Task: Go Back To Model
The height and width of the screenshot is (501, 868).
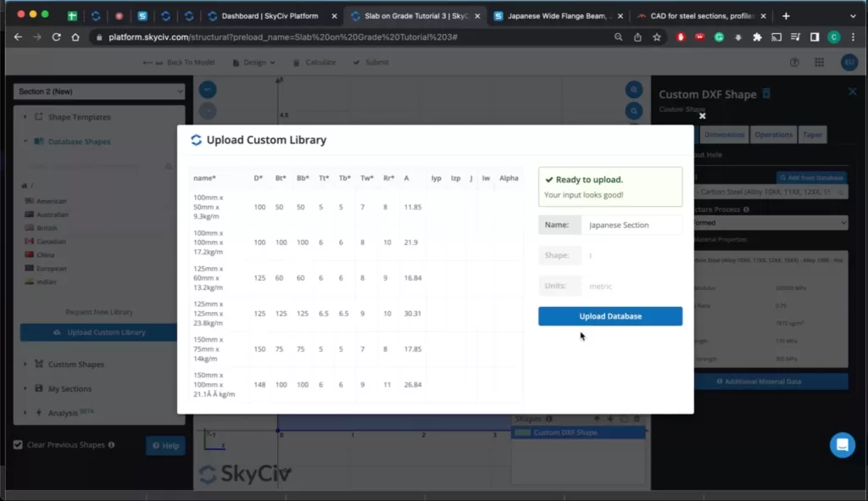Action: [x=178, y=62]
